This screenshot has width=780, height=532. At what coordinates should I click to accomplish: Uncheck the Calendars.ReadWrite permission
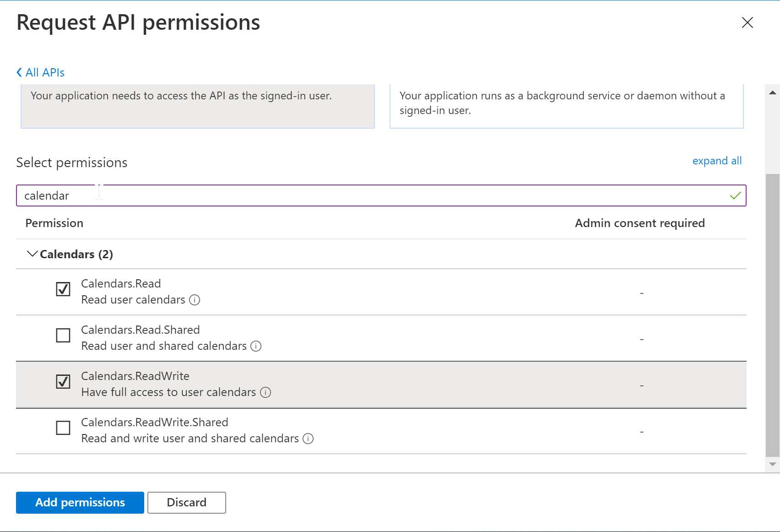[x=63, y=382]
